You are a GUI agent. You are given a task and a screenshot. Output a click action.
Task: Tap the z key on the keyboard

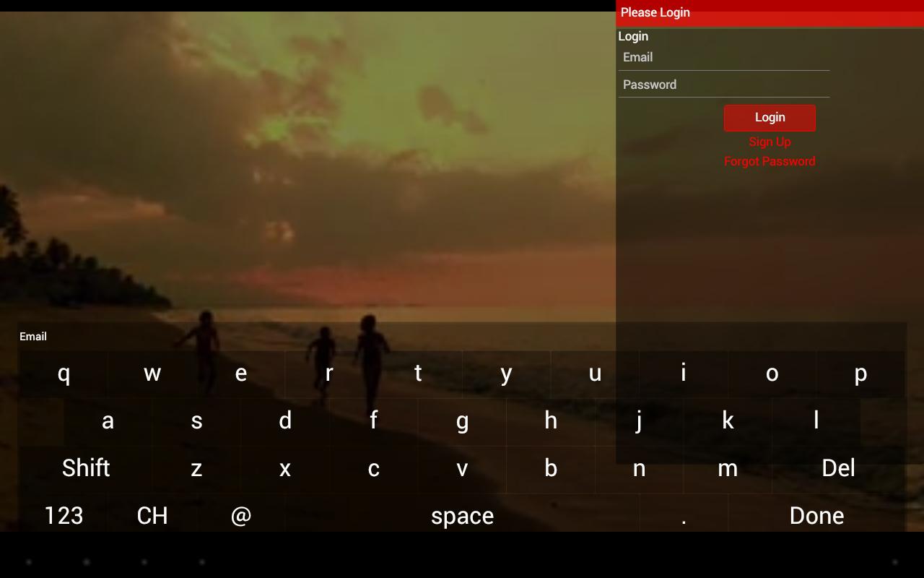coord(196,468)
